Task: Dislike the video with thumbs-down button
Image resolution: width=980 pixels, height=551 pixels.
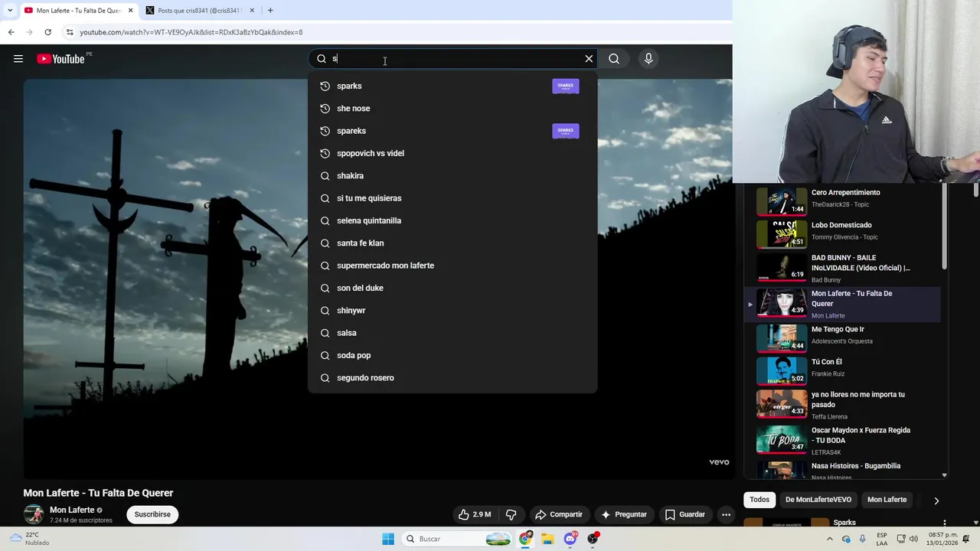Action: (x=511, y=515)
